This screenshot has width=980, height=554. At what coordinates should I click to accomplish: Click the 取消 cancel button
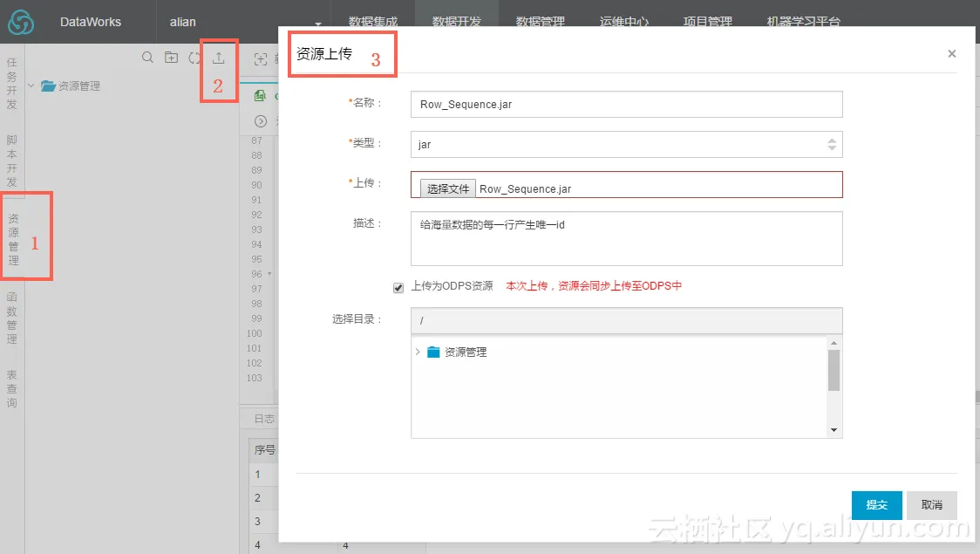932,505
